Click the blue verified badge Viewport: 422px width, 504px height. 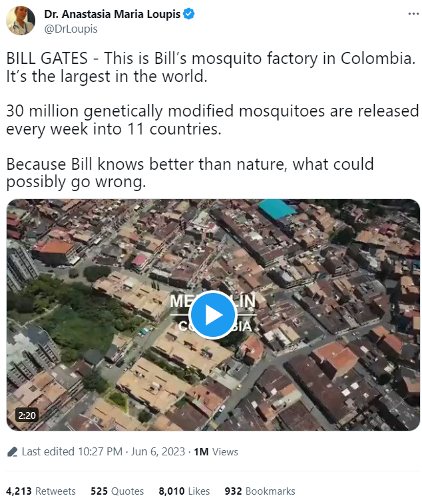click(189, 15)
